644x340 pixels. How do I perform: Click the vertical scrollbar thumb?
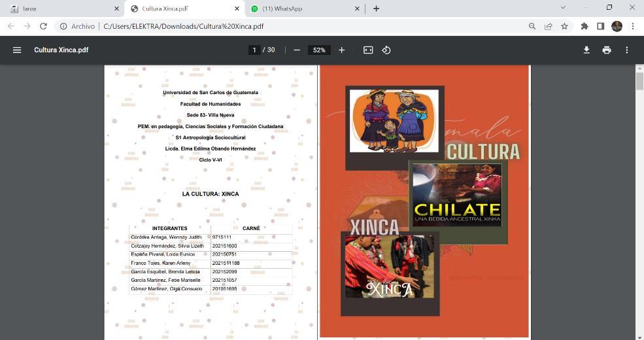640,81
